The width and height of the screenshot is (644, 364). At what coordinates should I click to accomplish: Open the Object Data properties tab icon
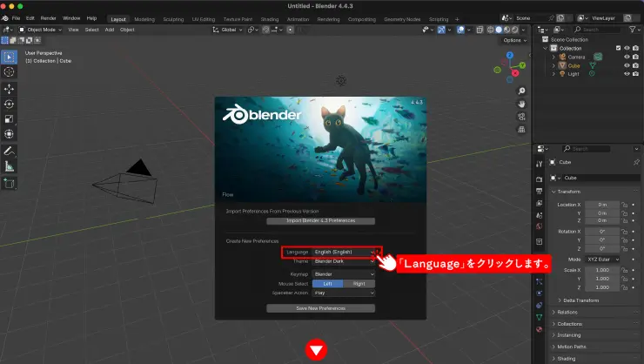[540, 317]
